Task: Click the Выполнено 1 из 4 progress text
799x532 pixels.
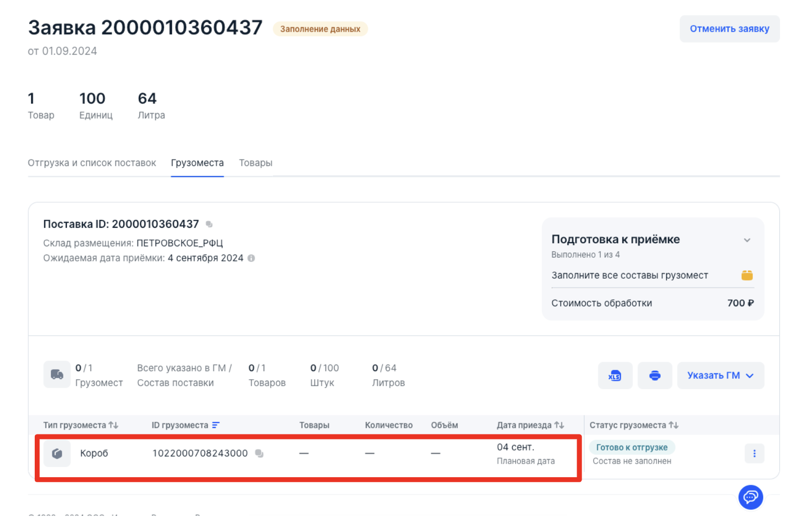Action: point(586,255)
